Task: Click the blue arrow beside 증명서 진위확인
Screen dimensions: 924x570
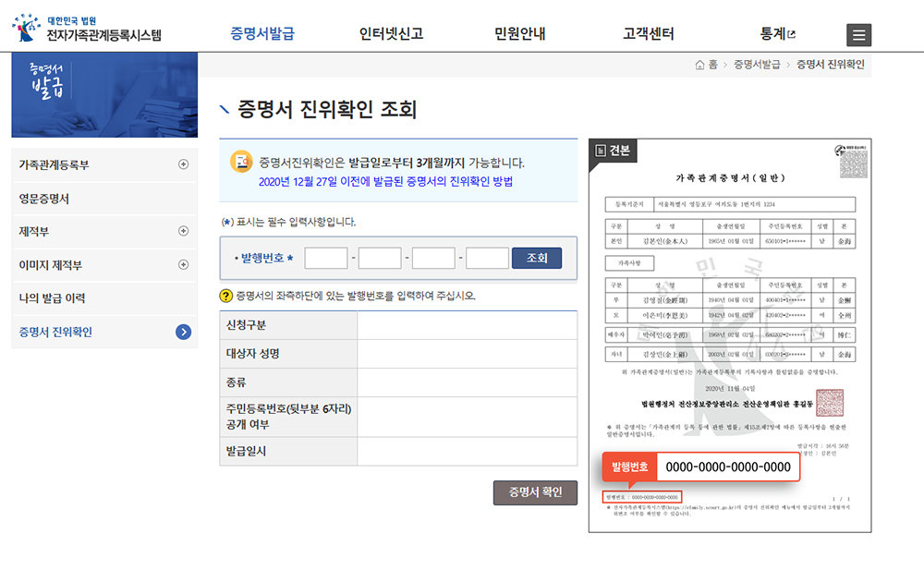Action: [183, 332]
